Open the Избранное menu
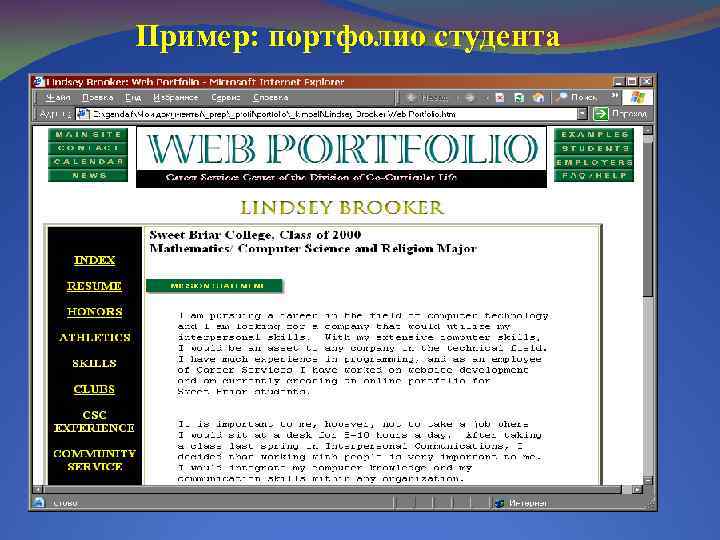 [175, 98]
